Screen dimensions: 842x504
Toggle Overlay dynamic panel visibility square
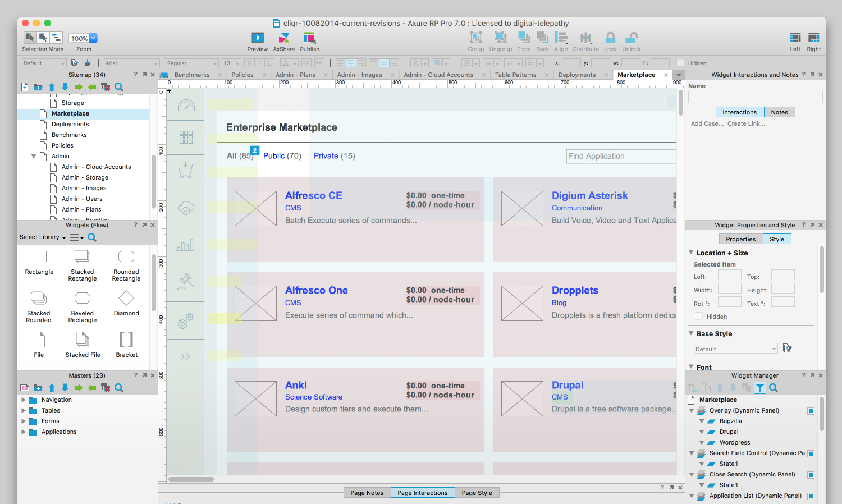(x=811, y=411)
